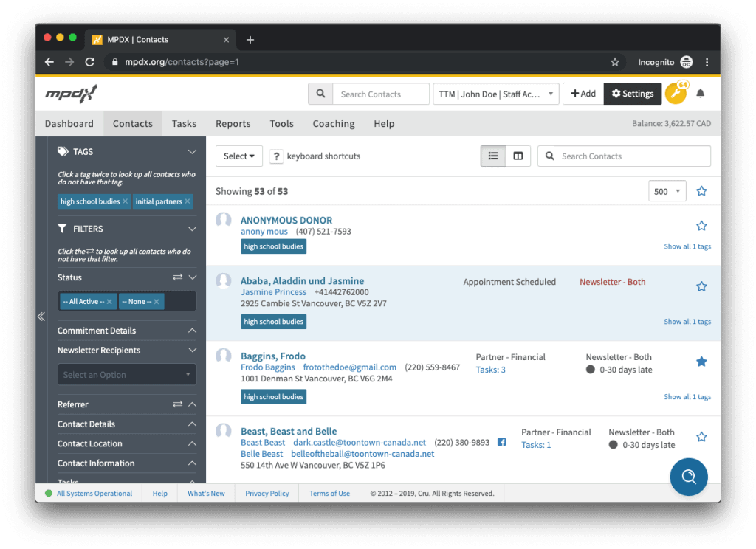
Task: Star the ANONYMOUS DONOR contact
Action: coord(701,226)
